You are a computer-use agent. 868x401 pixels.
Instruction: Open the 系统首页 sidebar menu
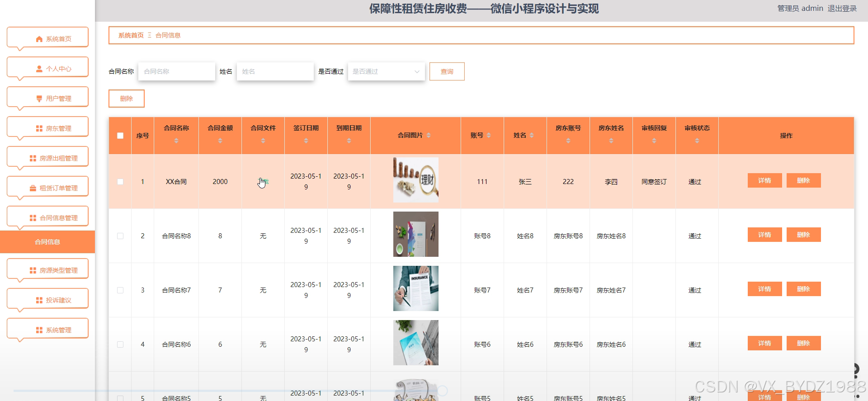47,38
